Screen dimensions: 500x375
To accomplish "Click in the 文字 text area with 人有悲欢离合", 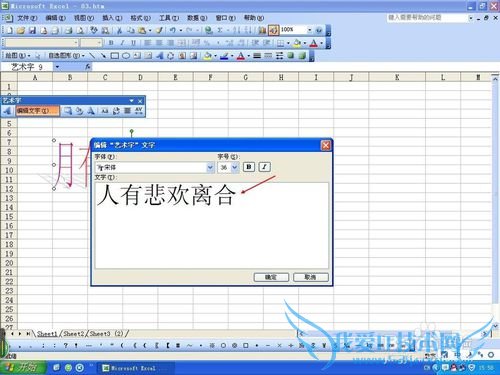I will tap(212, 225).
